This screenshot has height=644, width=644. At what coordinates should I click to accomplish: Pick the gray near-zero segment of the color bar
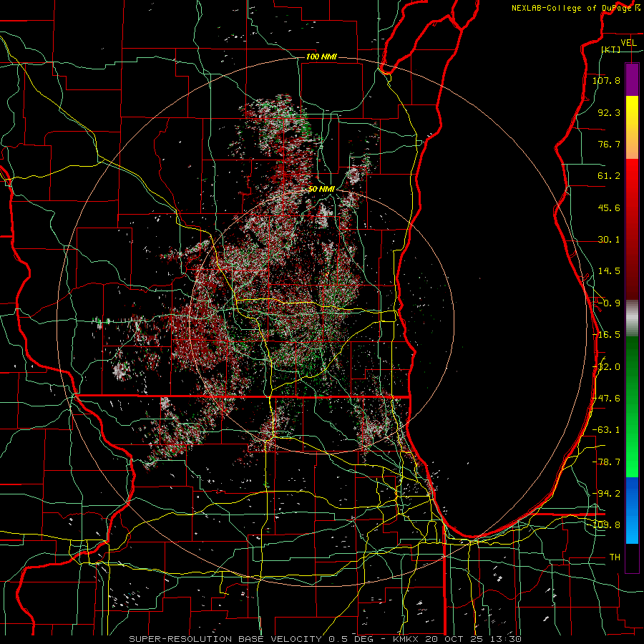click(632, 318)
